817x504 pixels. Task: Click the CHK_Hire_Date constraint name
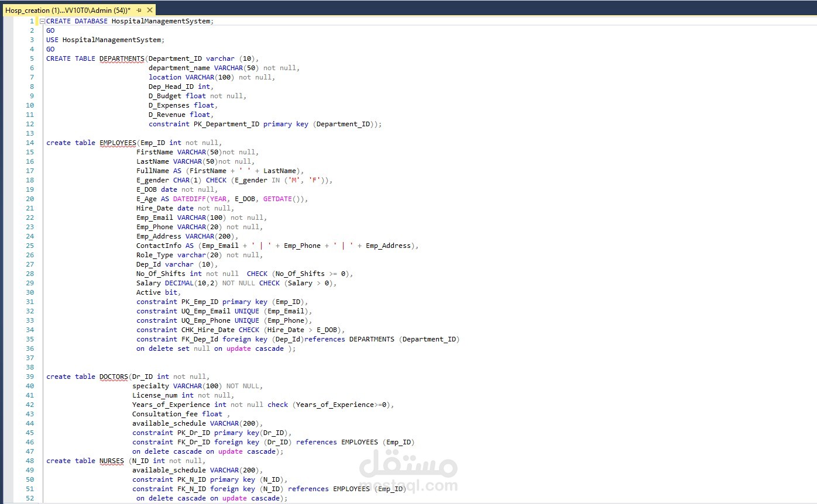(x=208, y=330)
